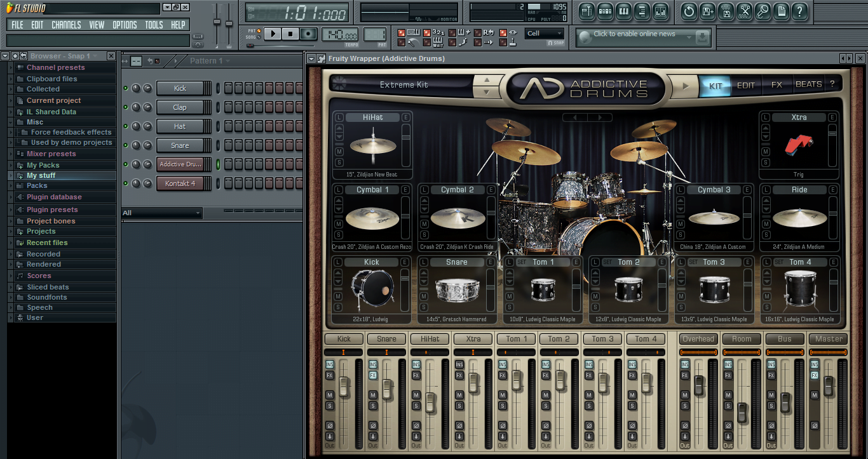The image size is (868, 459).
Task: Select the Addictive Dru... channel button
Action: tap(180, 164)
